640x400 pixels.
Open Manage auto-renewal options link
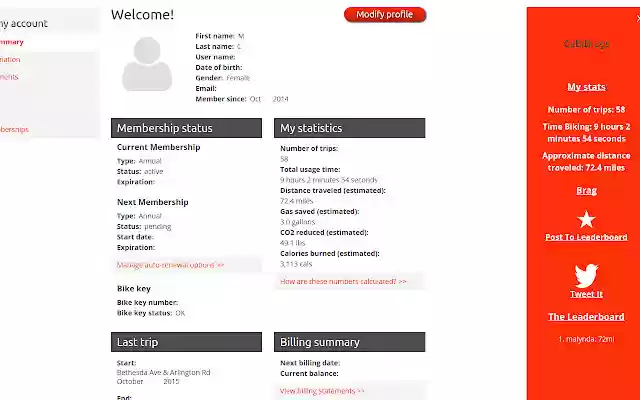point(171,265)
